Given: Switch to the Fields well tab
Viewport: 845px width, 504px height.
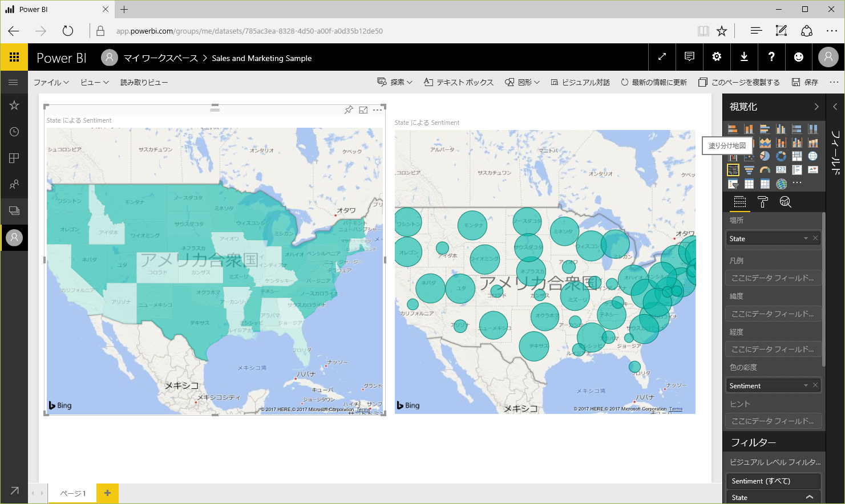Looking at the screenshot, I should pyautogui.click(x=740, y=202).
